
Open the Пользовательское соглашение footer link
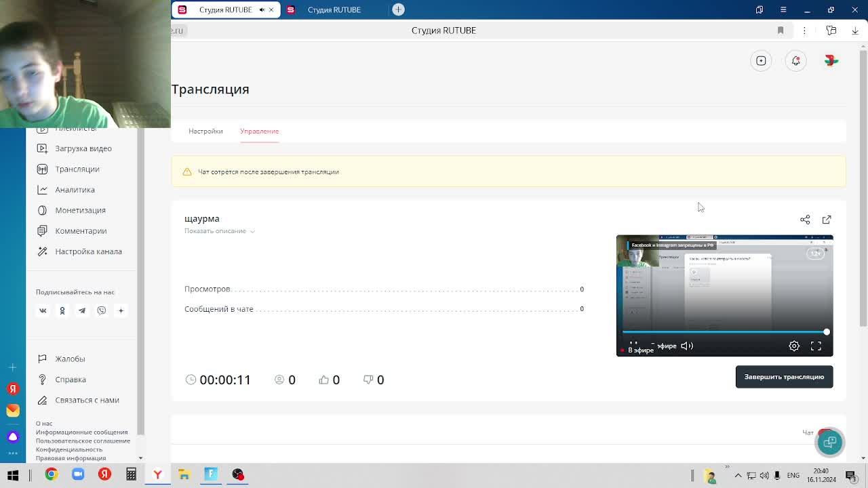point(83,441)
